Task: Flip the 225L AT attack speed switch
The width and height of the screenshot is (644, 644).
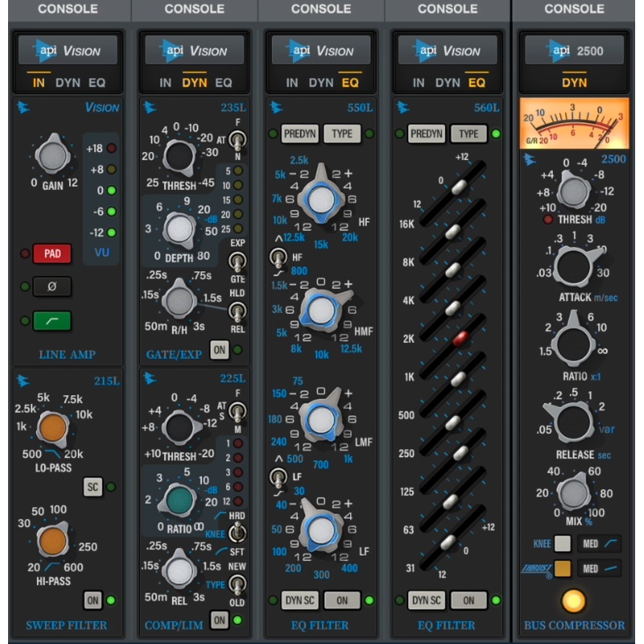Action: coord(237,411)
